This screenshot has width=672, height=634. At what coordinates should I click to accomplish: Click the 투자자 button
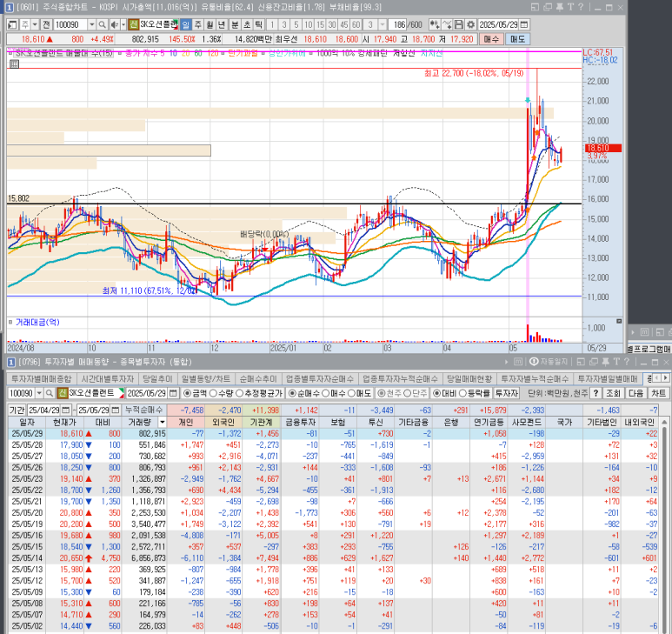(507, 393)
